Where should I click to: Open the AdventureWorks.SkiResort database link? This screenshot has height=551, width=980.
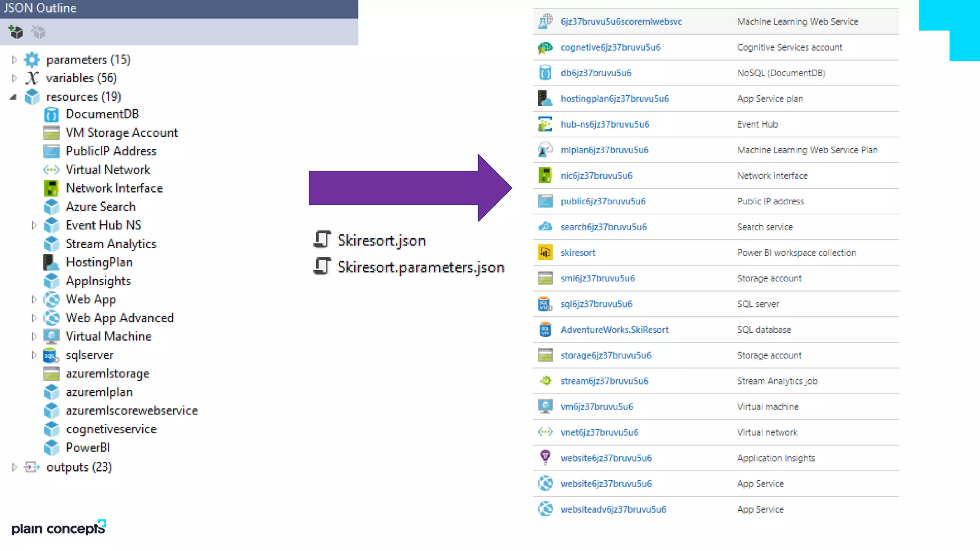(614, 330)
